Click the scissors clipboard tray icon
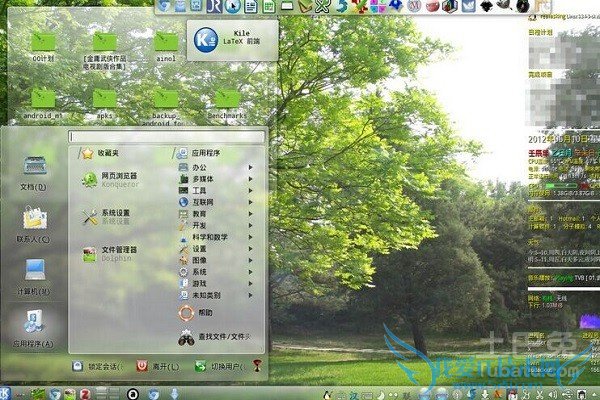 coord(540,395)
